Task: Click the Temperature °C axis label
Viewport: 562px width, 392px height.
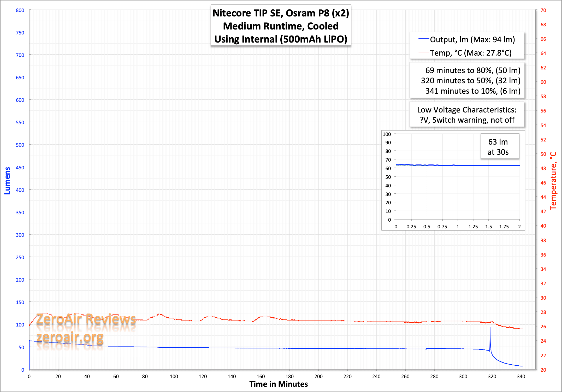Action: pos(553,181)
